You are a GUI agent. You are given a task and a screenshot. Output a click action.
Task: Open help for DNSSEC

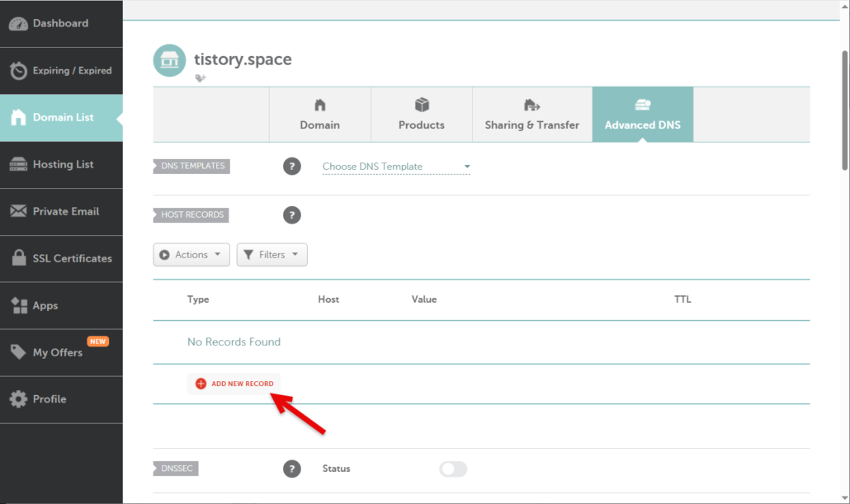(x=291, y=469)
